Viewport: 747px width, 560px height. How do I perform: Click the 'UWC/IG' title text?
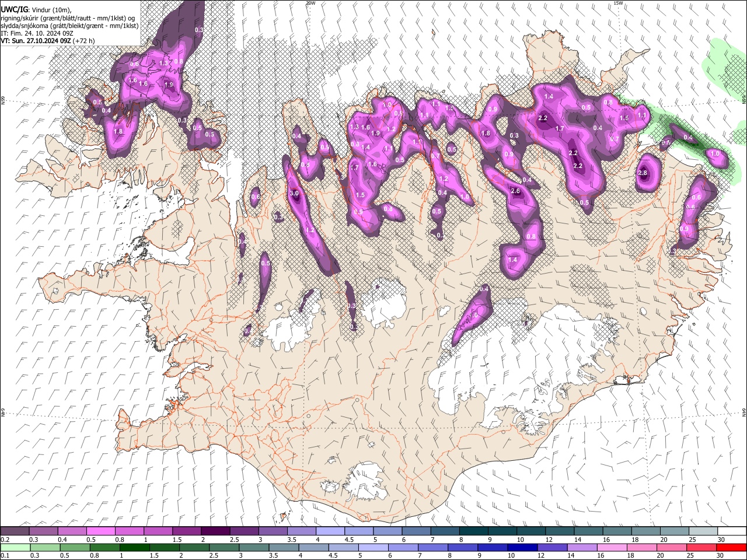pos(14,10)
